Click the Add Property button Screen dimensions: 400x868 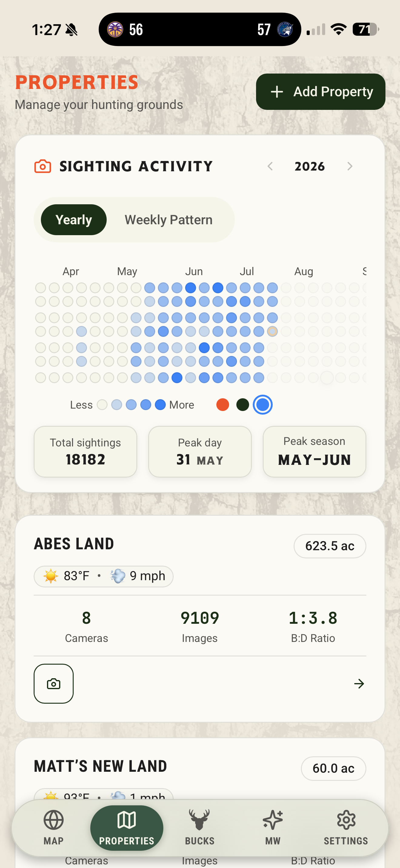(320, 92)
